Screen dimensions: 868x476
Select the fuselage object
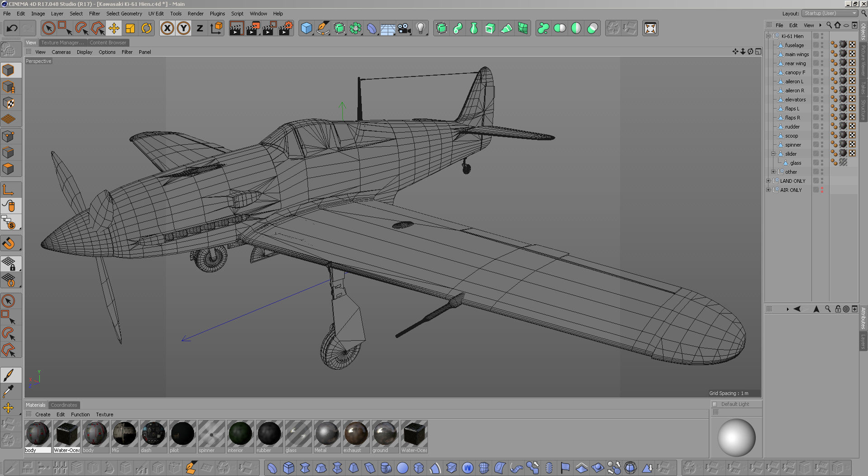coord(794,45)
